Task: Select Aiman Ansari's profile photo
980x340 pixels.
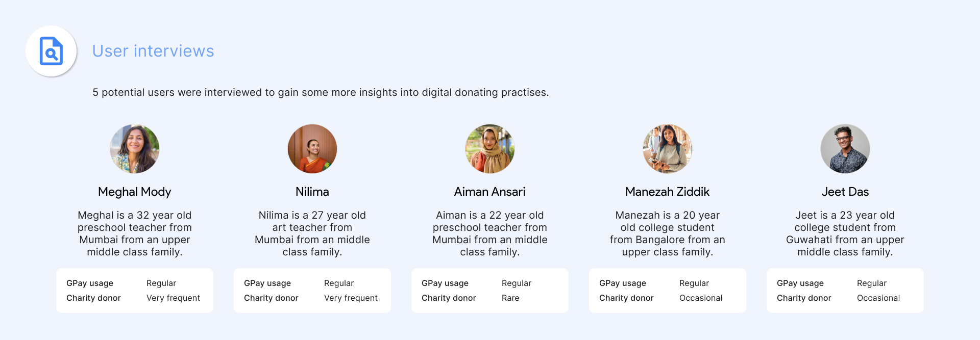Action: (490, 149)
